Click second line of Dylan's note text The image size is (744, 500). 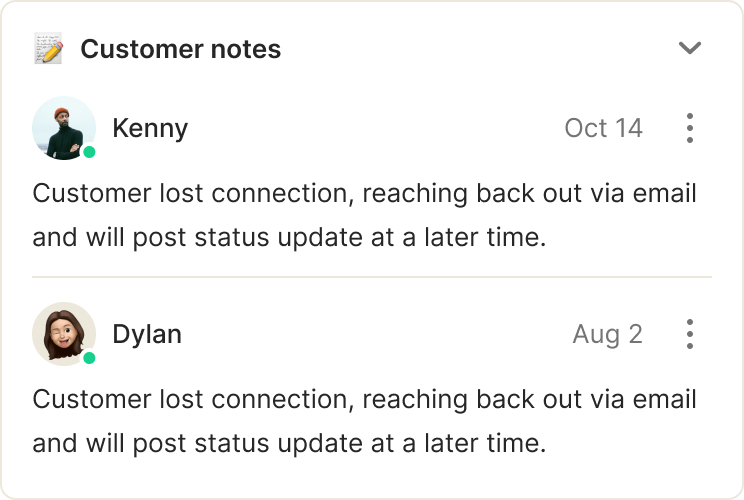289,444
